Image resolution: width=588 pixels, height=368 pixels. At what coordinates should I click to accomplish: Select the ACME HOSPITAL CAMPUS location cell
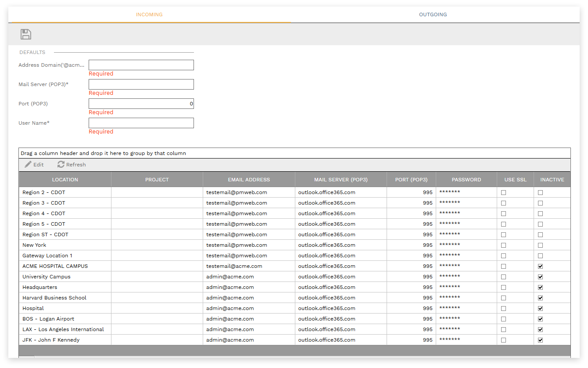[55, 266]
